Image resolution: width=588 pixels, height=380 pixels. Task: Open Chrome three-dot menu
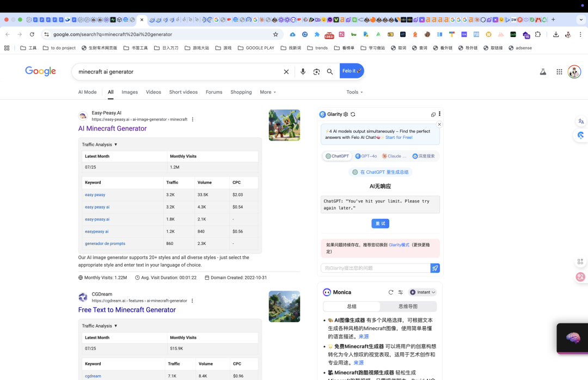pos(580,34)
